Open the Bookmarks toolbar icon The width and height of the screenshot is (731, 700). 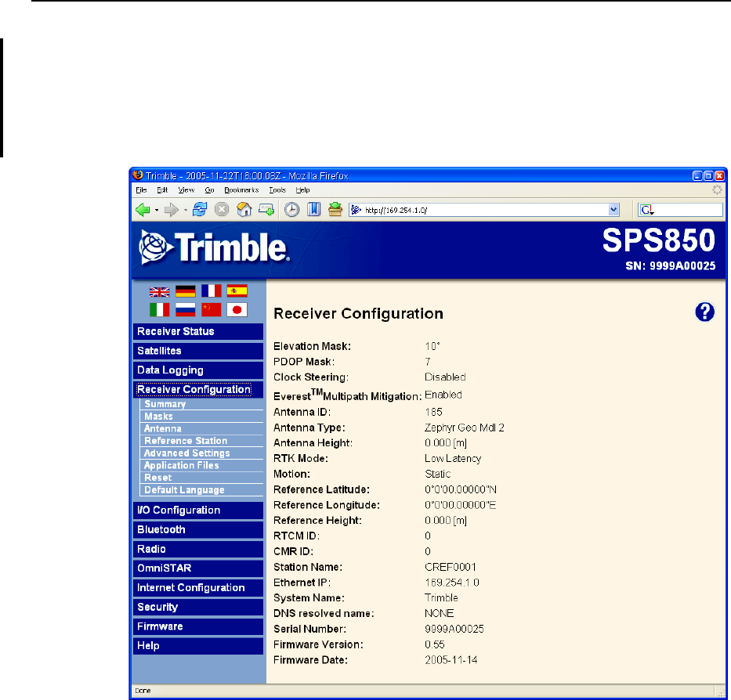313,210
